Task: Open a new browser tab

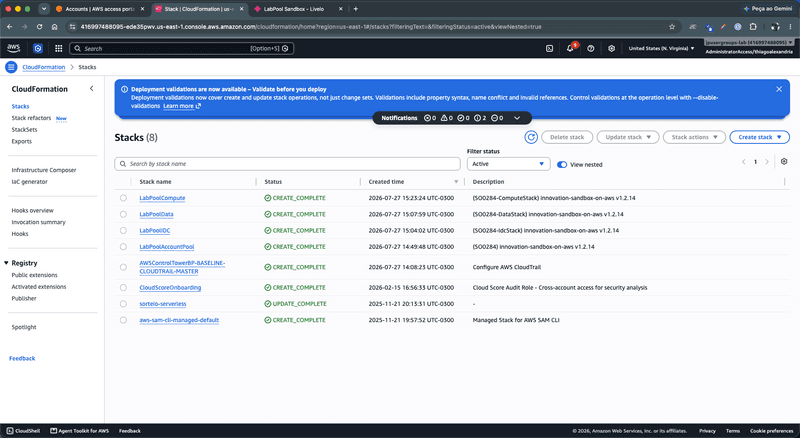Action: pos(356,9)
